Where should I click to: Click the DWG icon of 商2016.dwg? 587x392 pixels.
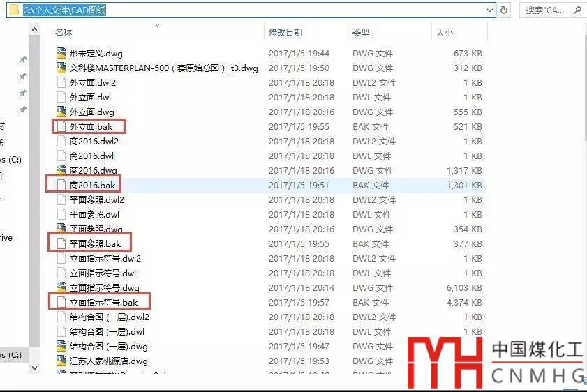61,170
